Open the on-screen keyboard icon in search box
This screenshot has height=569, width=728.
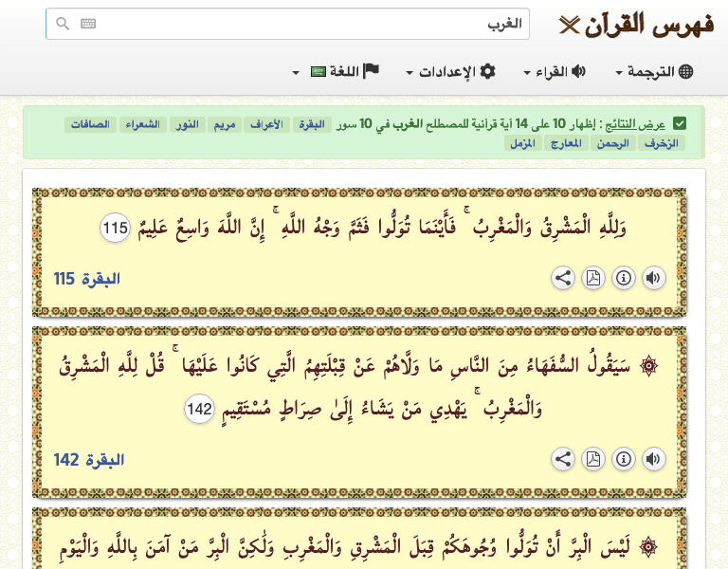click(88, 25)
